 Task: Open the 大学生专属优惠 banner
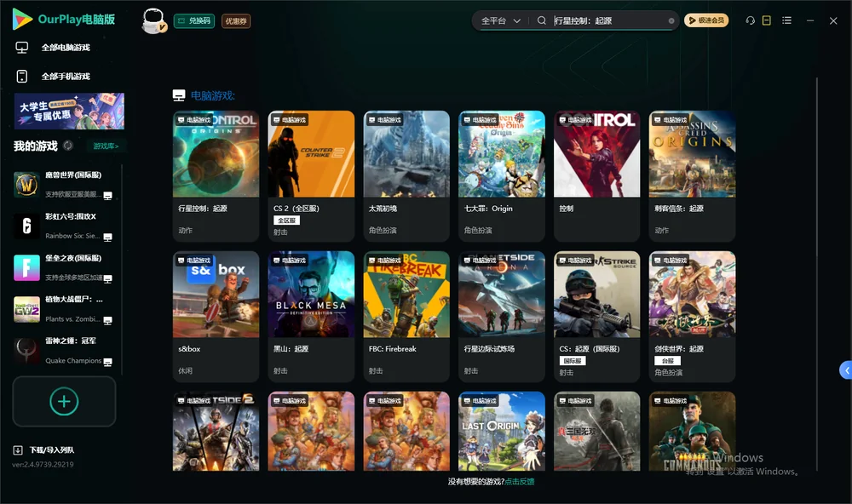[69, 111]
